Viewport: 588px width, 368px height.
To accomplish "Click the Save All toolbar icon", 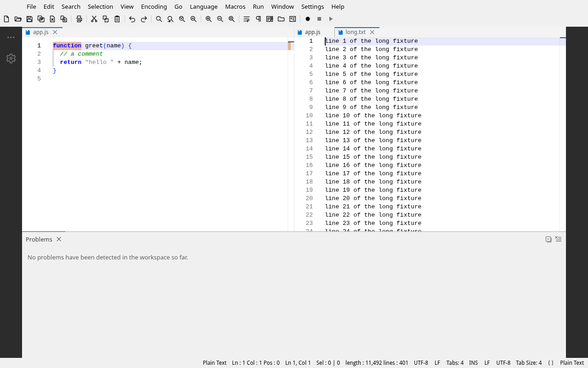I will 41,19.
